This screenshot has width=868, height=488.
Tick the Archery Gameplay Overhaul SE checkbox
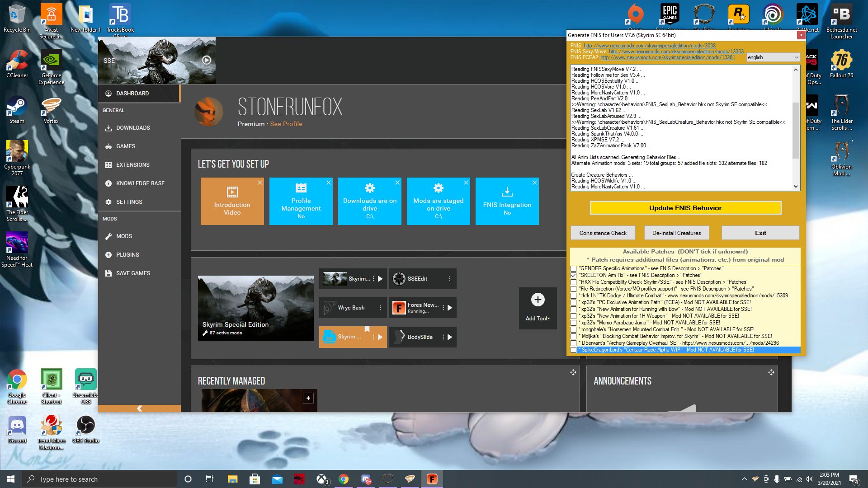[573, 343]
